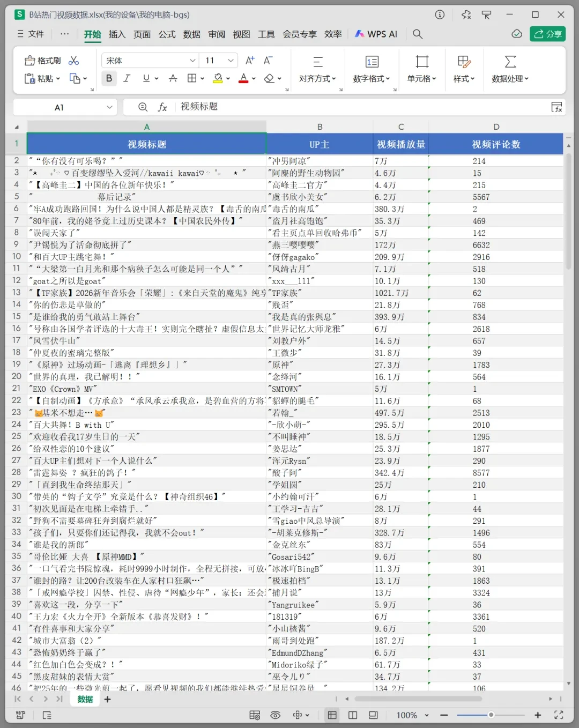Switch to the 视图 view tab
The height and width of the screenshot is (728, 579).
tap(241, 34)
